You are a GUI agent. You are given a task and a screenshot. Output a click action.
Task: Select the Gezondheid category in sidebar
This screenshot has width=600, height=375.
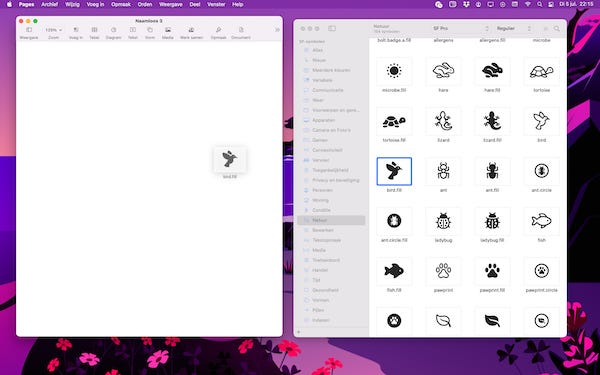(x=331, y=290)
